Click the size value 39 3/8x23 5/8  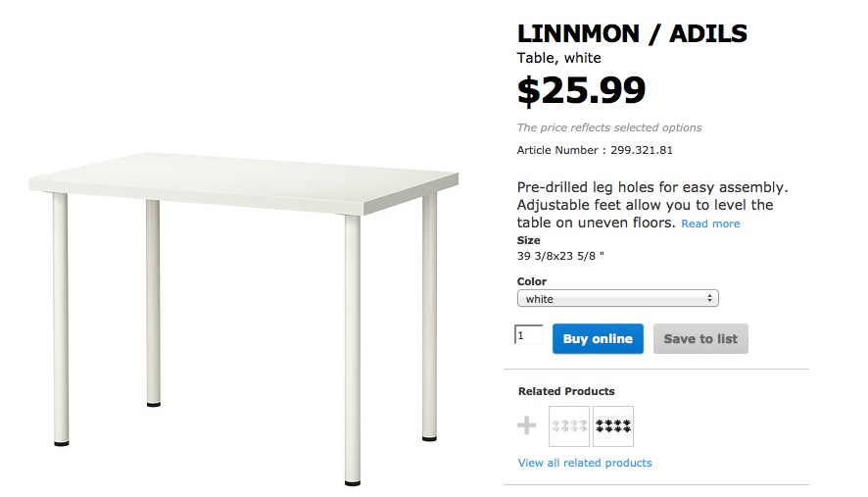pyautogui.click(x=557, y=256)
